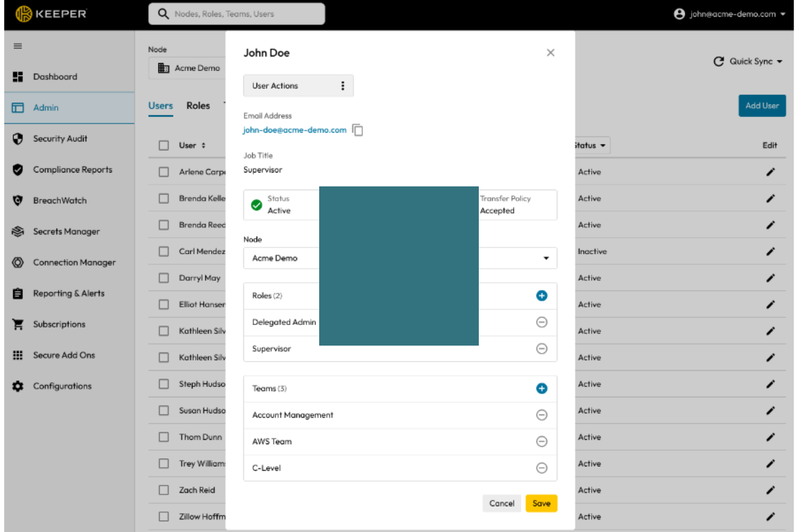Select the Darryl May checkbox

tap(164, 278)
